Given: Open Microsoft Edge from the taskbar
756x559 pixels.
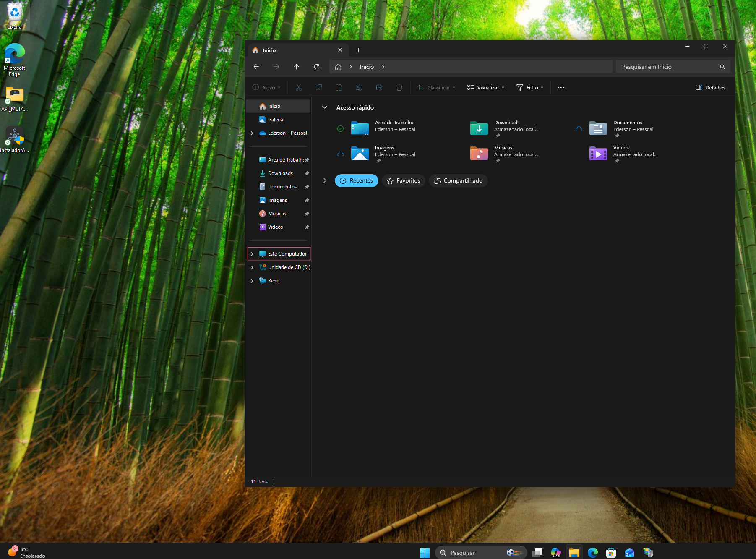Looking at the screenshot, I should (593, 553).
